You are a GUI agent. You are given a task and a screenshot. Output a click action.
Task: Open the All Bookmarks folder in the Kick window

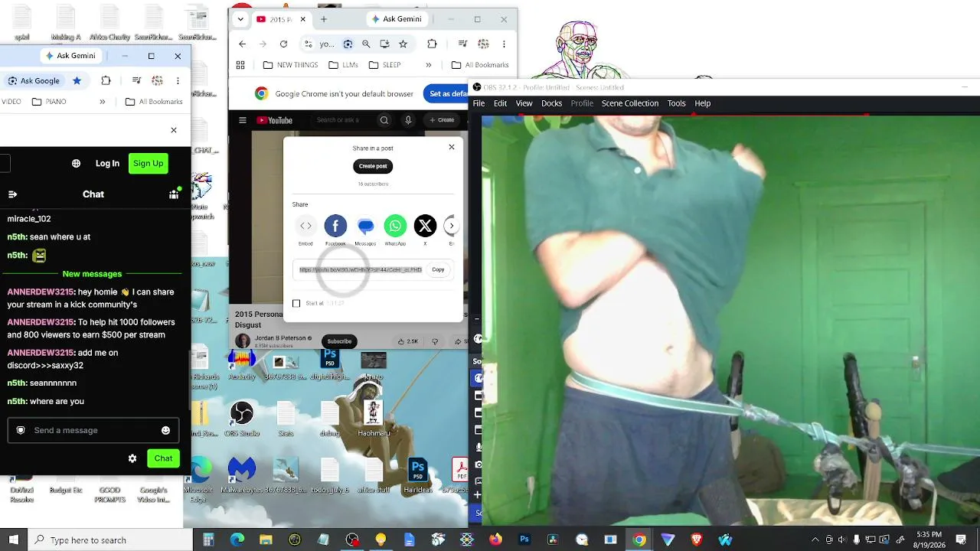153,102
